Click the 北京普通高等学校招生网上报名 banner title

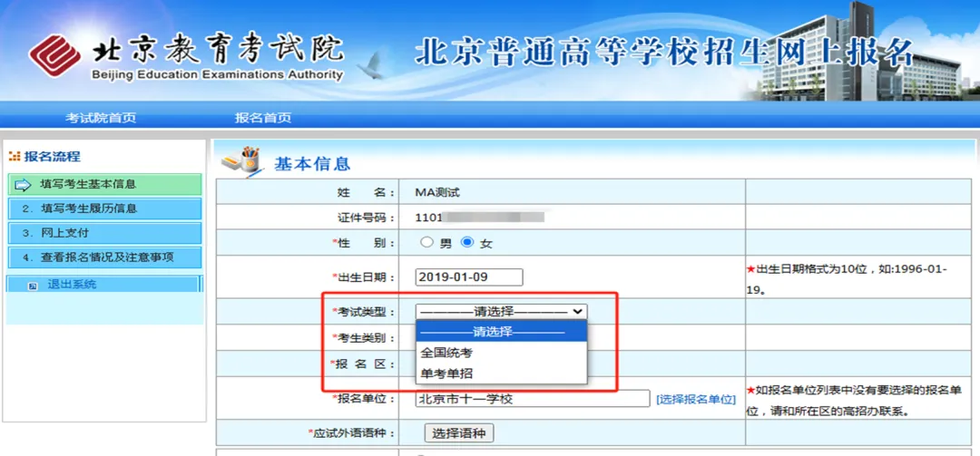click(664, 53)
